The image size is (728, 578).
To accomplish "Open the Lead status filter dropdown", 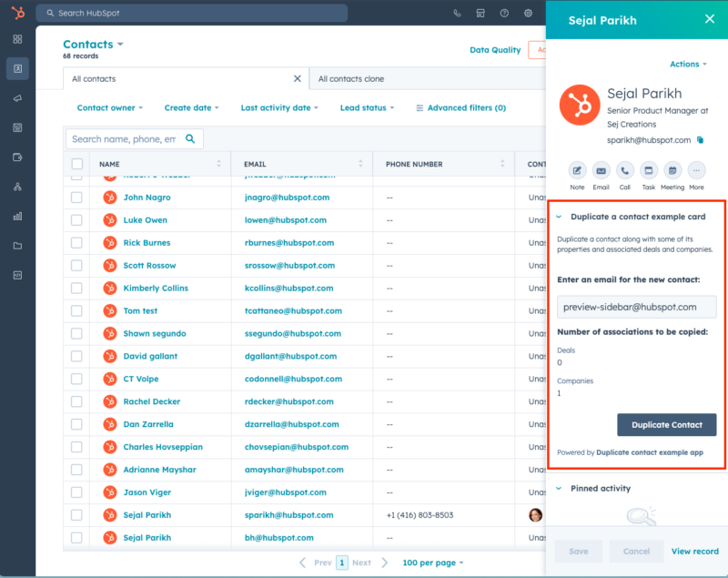I will click(367, 107).
